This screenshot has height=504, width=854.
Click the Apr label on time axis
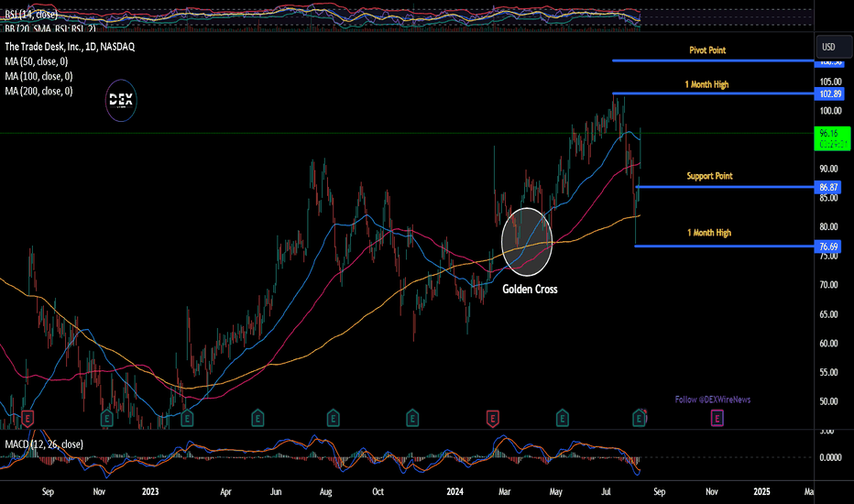point(225,491)
